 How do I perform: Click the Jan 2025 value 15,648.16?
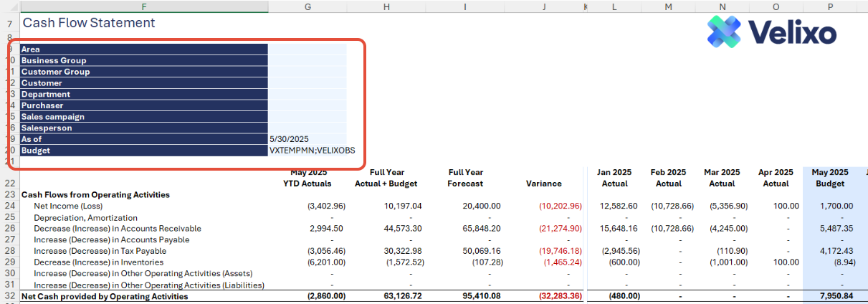(x=619, y=229)
